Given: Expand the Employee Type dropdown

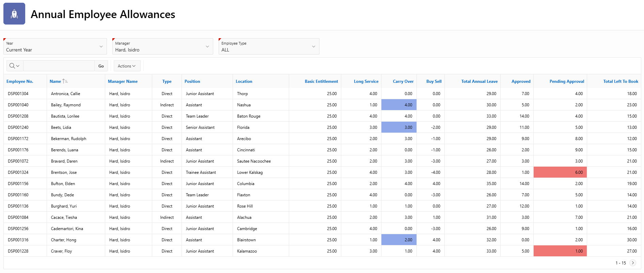Looking at the screenshot, I should coord(313,46).
